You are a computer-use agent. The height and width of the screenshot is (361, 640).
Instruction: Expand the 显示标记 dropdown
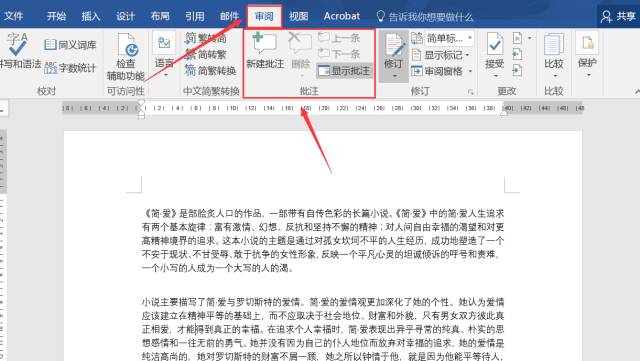[x=467, y=55]
